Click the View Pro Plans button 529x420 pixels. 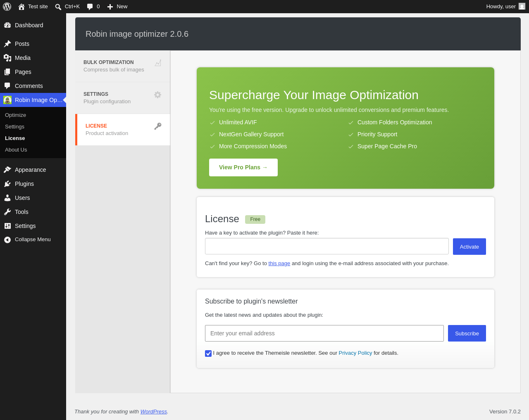coord(243,167)
